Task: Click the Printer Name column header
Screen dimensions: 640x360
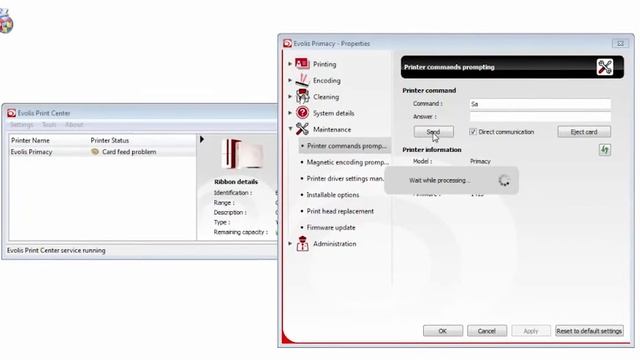Action: click(x=30, y=140)
